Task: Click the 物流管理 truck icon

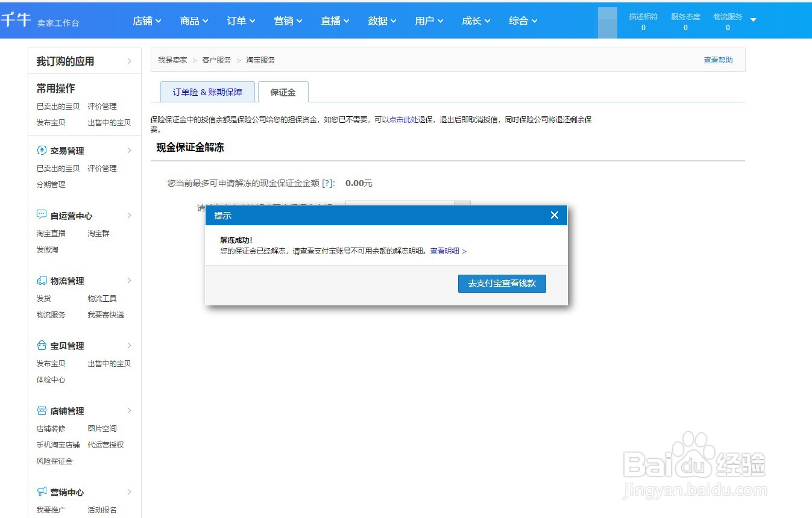Action: click(42, 281)
